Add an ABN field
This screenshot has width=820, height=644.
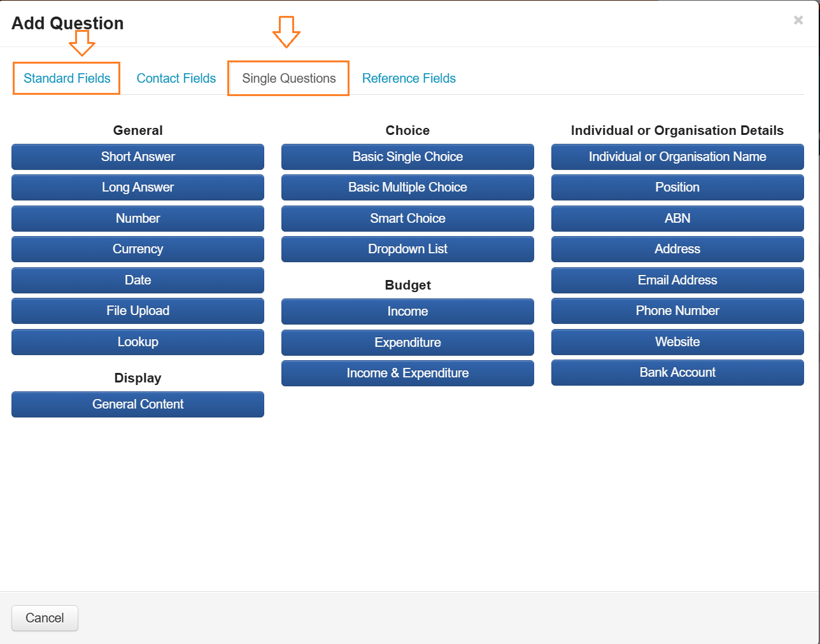point(677,218)
